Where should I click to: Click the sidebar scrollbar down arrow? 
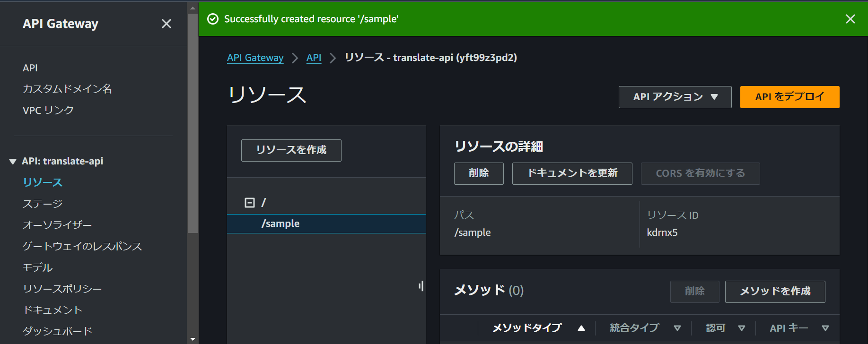pos(193,339)
